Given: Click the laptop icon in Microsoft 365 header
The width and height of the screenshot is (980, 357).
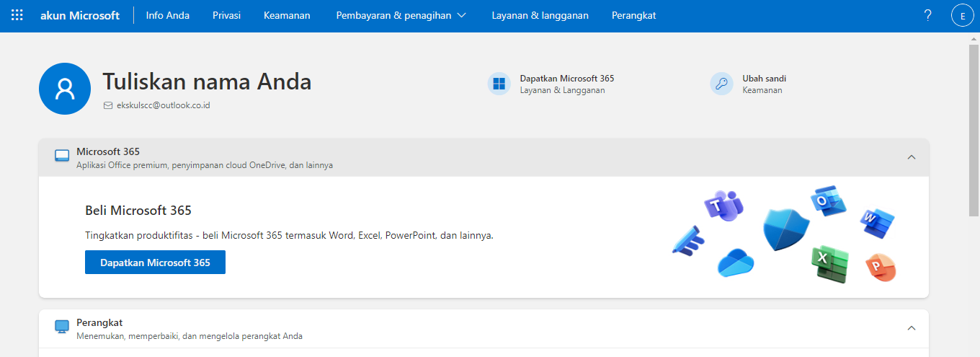Looking at the screenshot, I should (62, 157).
